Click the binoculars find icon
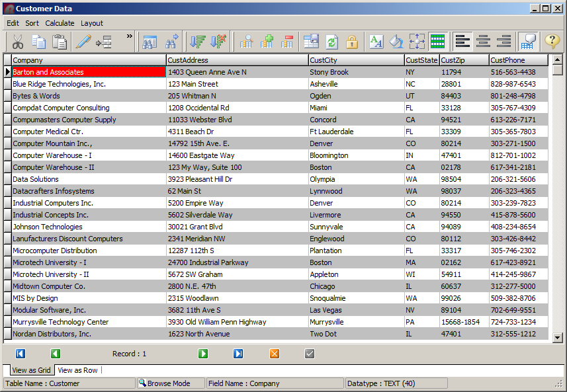Image resolution: width=567 pixels, height=392 pixels. pyautogui.click(x=172, y=42)
